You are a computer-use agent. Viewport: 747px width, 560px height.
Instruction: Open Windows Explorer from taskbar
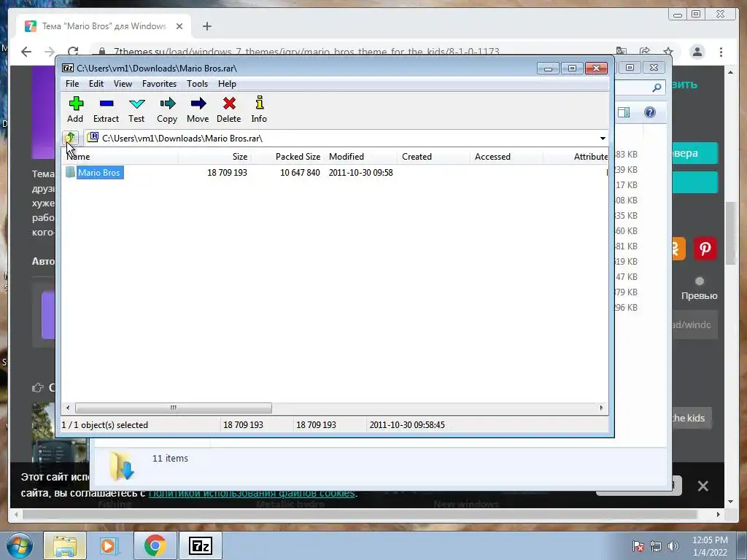[x=65, y=545]
